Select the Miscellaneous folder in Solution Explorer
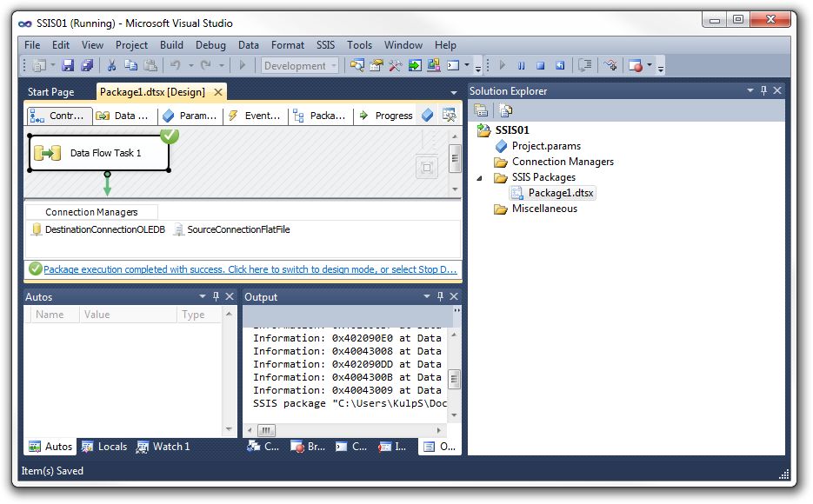 pyautogui.click(x=536, y=209)
